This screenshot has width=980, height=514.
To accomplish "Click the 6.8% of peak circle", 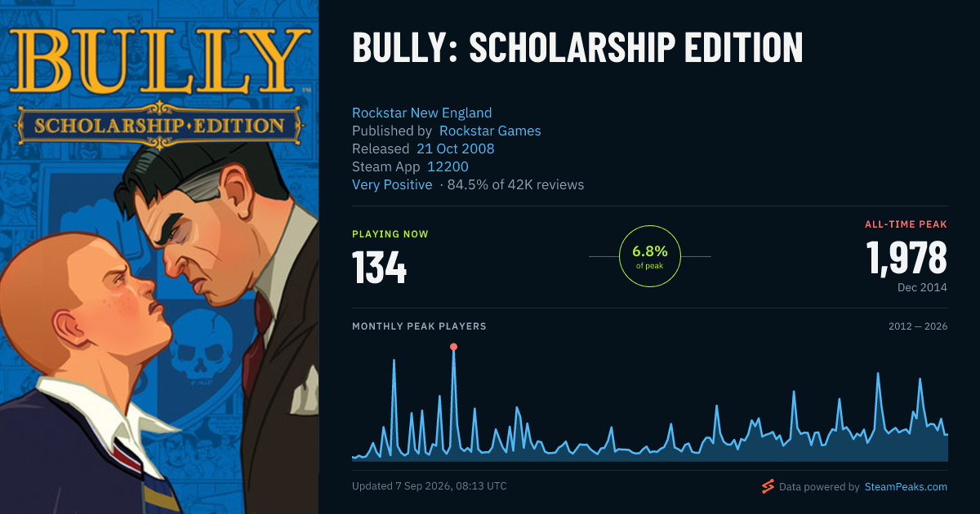I will tap(650, 256).
